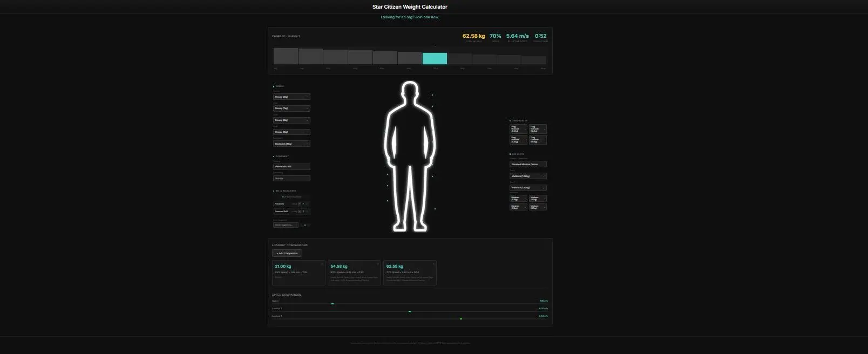Viewport: 868px width, 354px height.
Task: Remove the 21.00 kg comparison card
Action: click(322, 264)
